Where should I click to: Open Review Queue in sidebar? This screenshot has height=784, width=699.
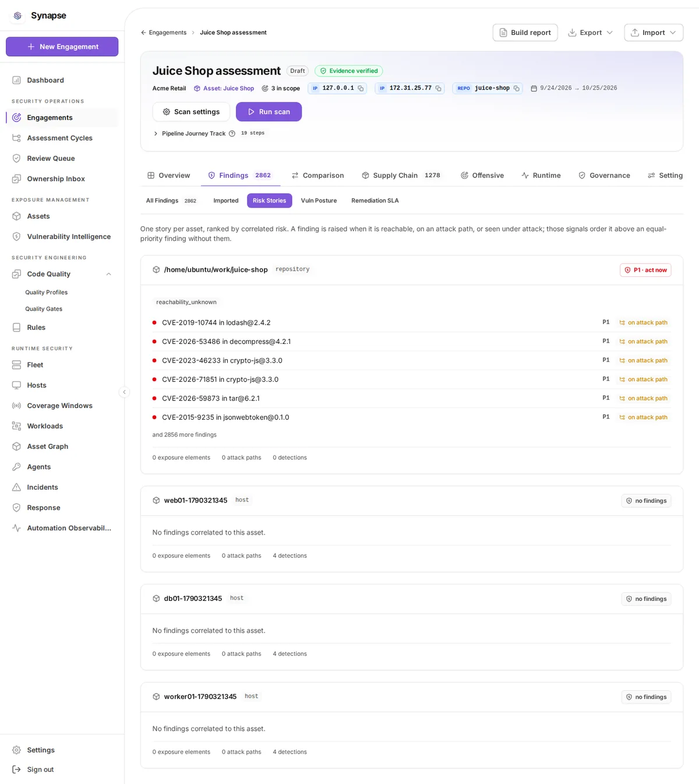pos(62,159)
